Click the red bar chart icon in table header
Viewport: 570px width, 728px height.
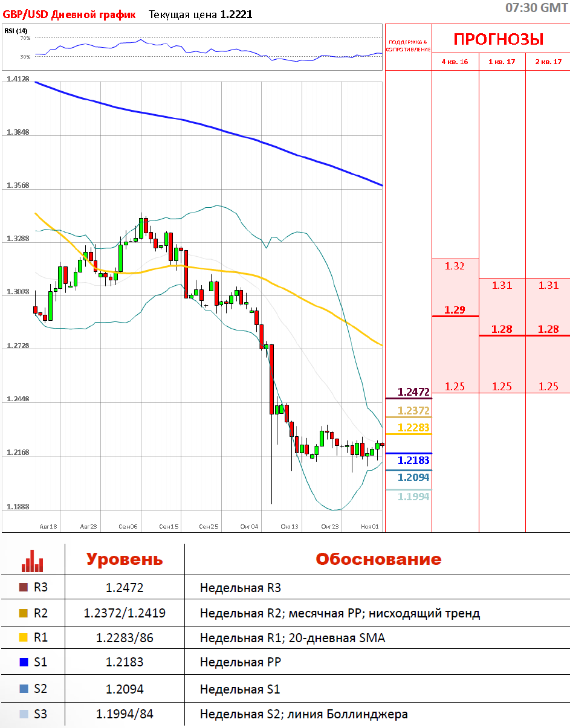32,560
